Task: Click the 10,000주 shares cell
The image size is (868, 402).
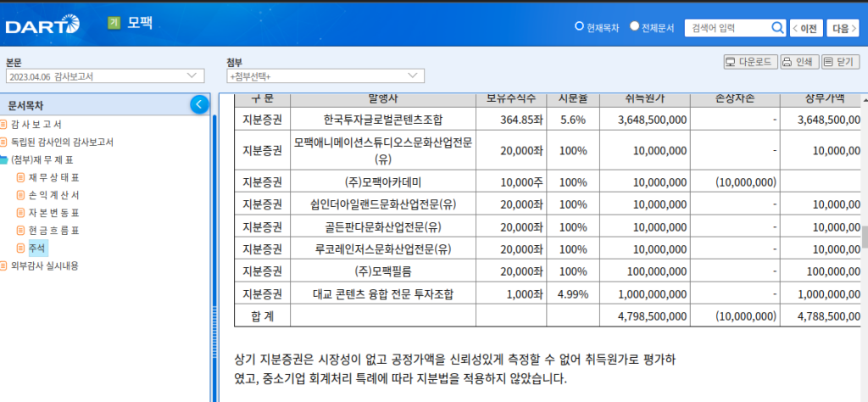Action: coord(511,181)
